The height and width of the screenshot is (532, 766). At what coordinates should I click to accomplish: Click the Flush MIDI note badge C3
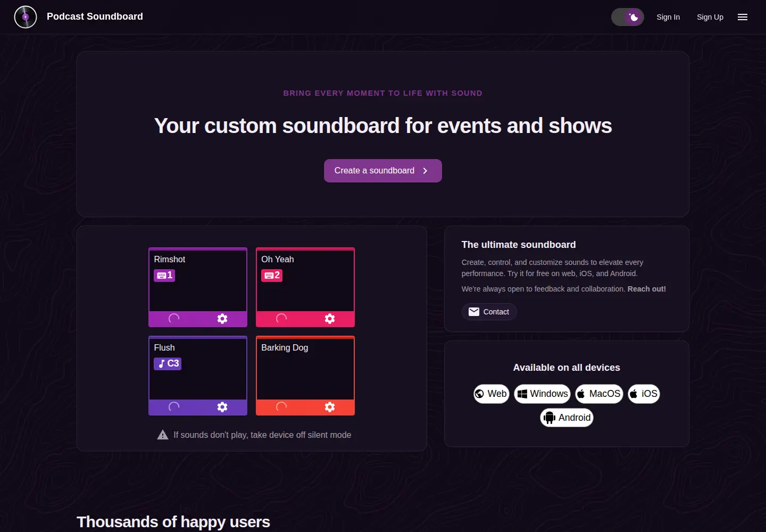click(168, 364)
